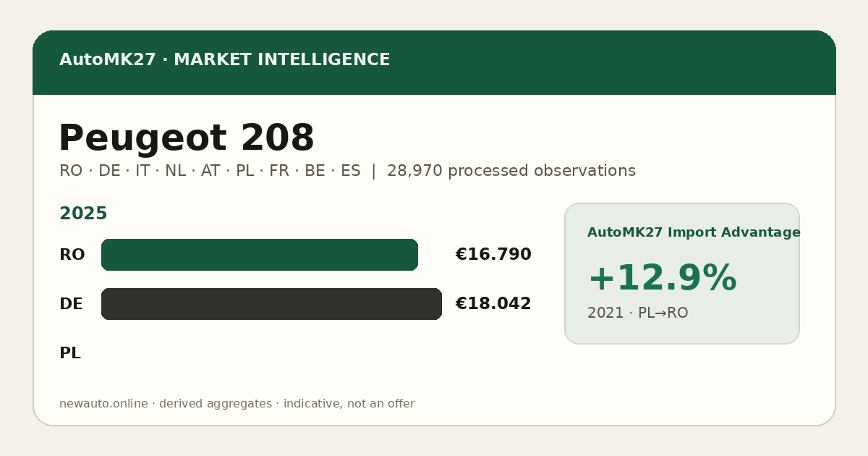Screen dimensions: 868x456
Task: Open the AutoMK27 Import Advantage card
Action: (682, 274)
